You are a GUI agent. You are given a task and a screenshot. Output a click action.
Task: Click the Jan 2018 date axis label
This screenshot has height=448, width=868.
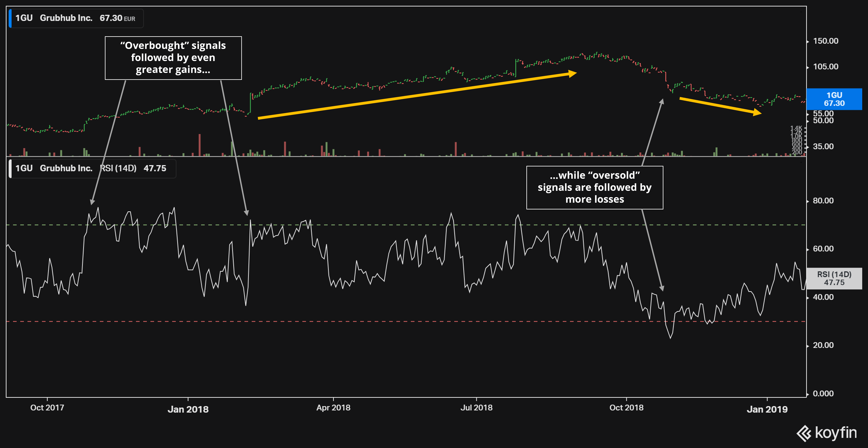coord(188,409)
